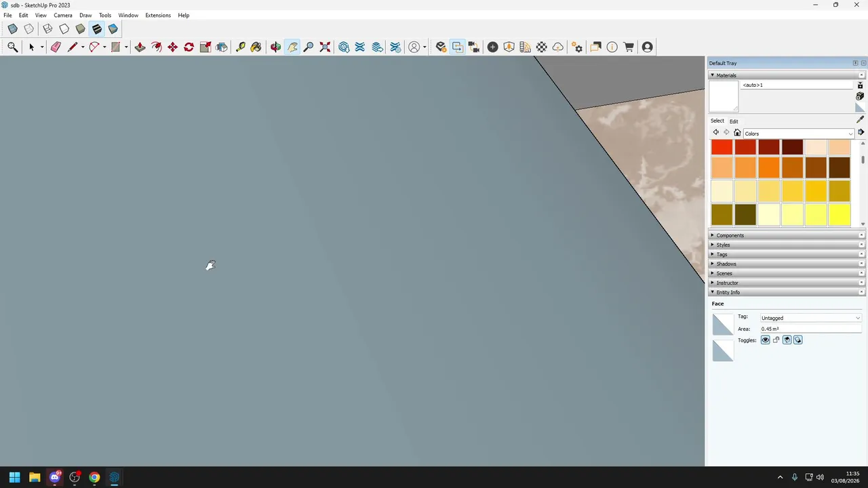Screen dimensions: 868x488
Task: Switch to the Select materials tab
Action: pos(717,121)
